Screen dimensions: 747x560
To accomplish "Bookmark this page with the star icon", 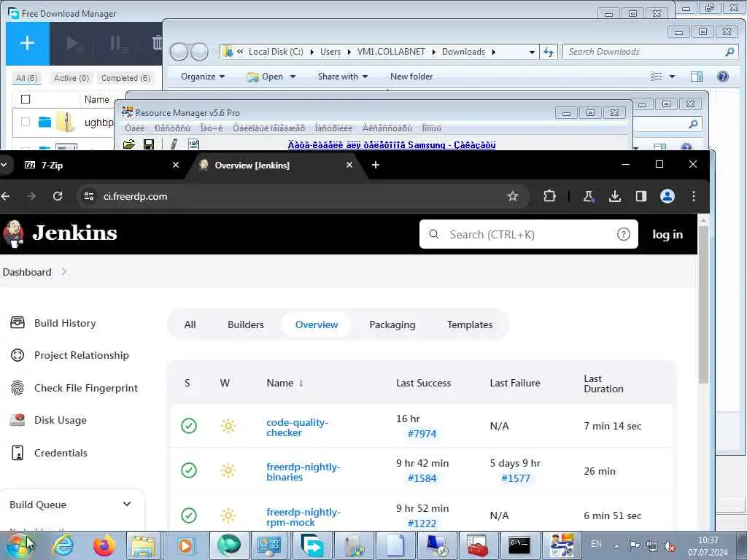I will coord(513,196).
